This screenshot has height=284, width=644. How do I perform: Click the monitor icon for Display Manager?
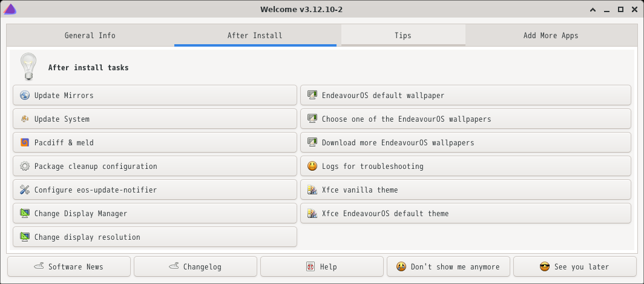click(25, 214)
